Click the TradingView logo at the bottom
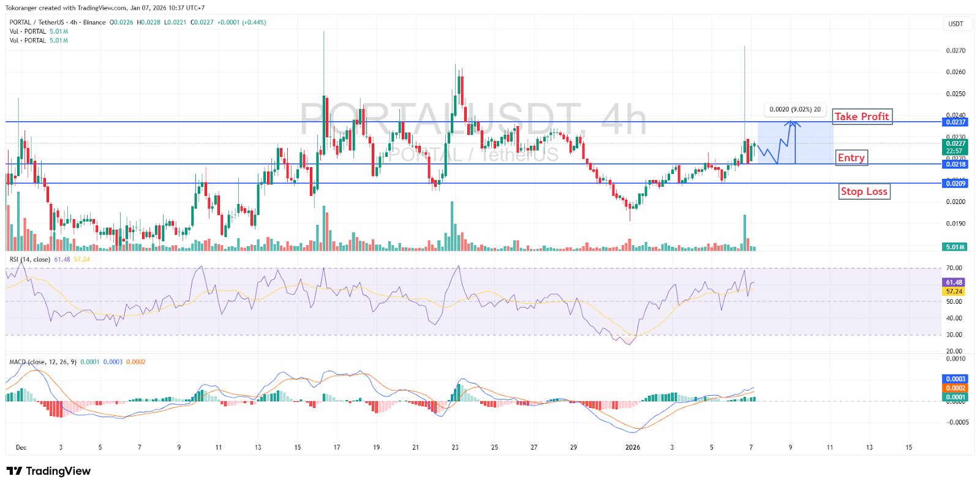980x487 pixels. [x=48, y=471]
